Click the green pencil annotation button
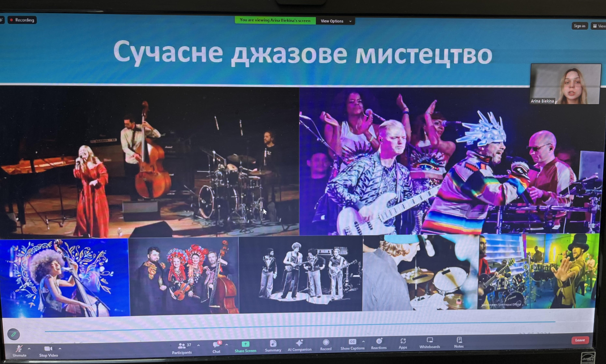The width and height of the screenshot is (606, 364). click(x=14, y=334)
